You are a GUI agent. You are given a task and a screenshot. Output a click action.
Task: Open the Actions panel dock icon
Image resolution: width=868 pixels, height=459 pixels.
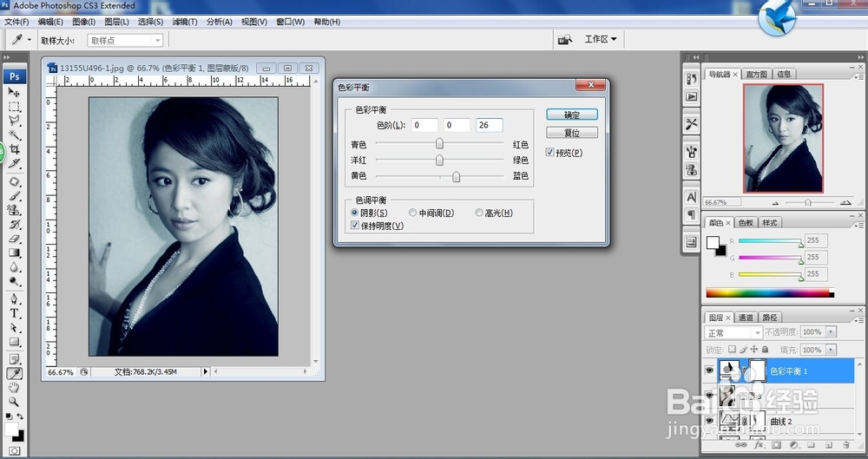pos(692,96)
